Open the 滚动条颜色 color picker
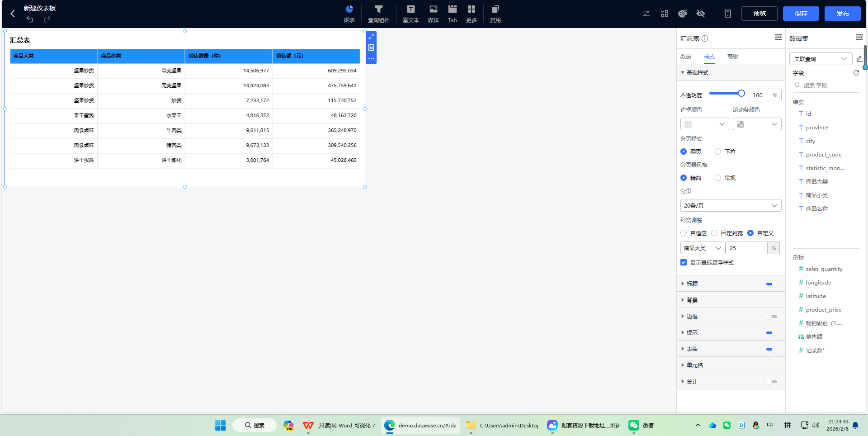 [x=757, y=124]
